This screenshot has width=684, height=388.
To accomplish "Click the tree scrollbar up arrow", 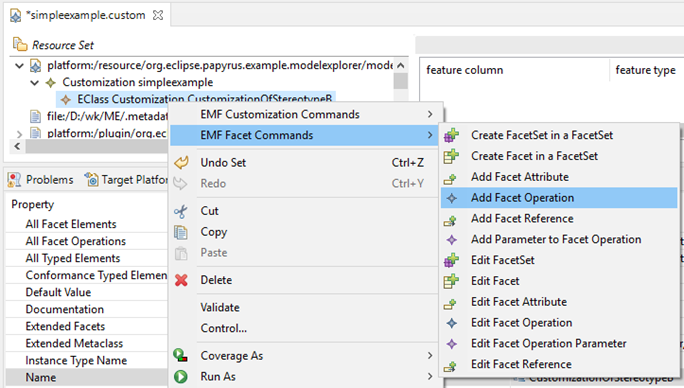I will [x=401, y=65].
